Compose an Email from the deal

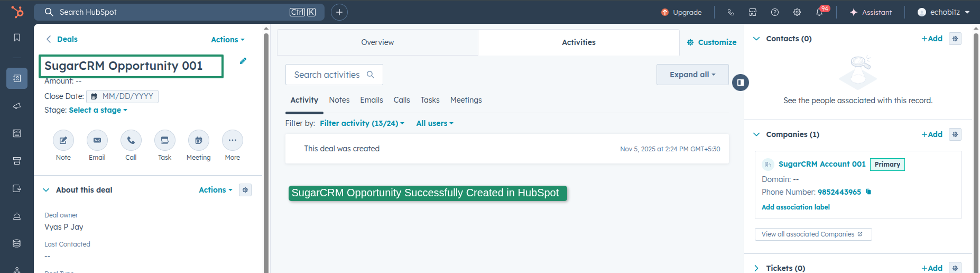tap(97, 140)
